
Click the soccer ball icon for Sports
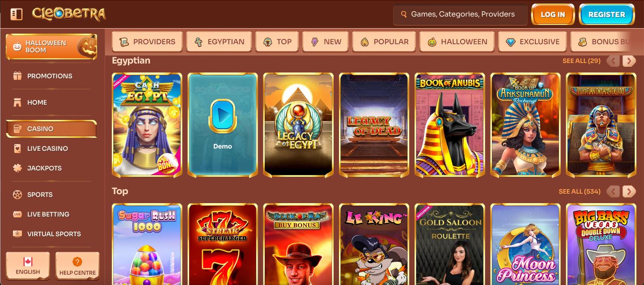(17, 195)
